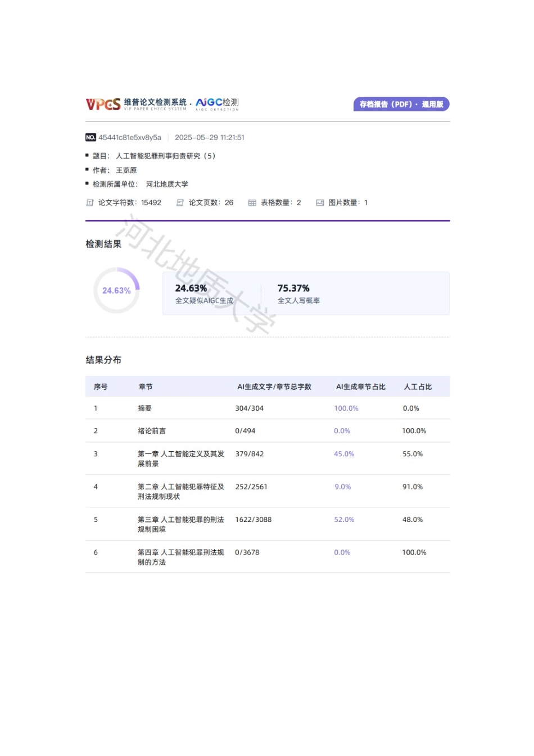Image resolution: width=534 pixels, height=756 pixels.
Task: Click the bullet marker beside 题目
Action: (88, 156)
